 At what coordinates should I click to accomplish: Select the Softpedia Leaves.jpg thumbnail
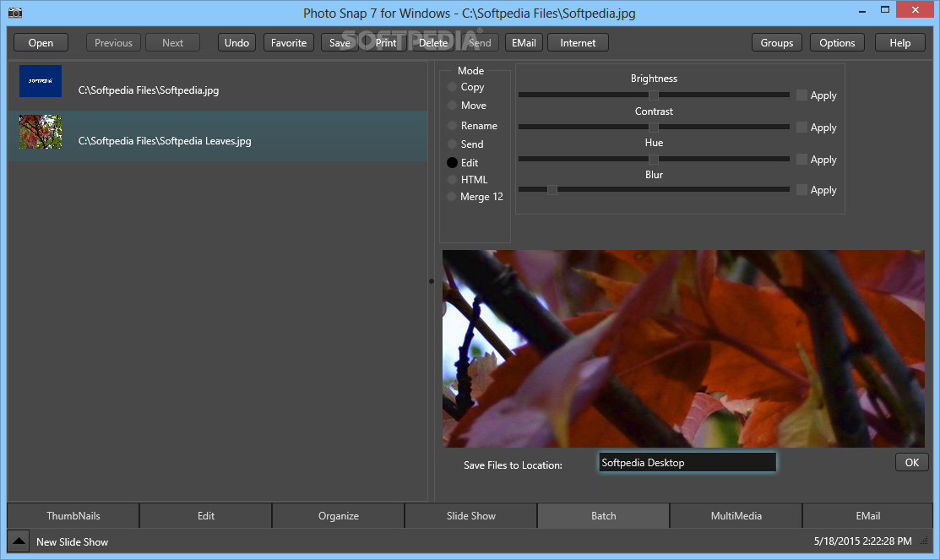tap(41, 132)
